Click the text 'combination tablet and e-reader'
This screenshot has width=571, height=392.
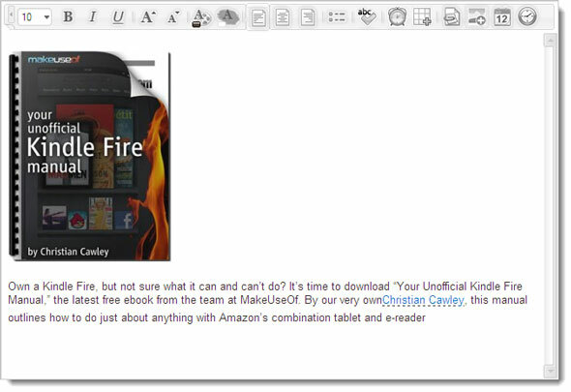(348, 317)
